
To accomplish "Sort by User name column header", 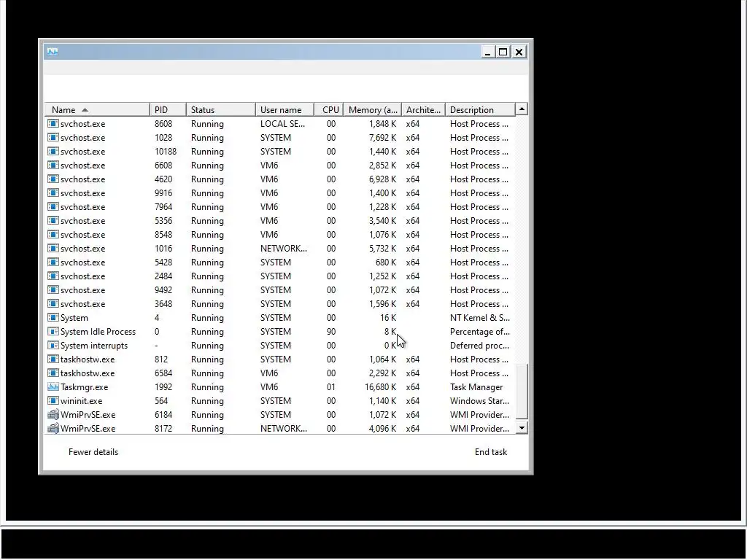I will click(x=285, y=109).
